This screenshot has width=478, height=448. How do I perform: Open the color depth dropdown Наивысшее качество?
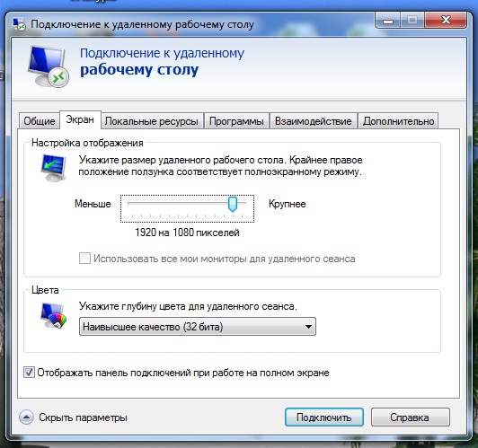pyautogui.click(x=198, y=327)
